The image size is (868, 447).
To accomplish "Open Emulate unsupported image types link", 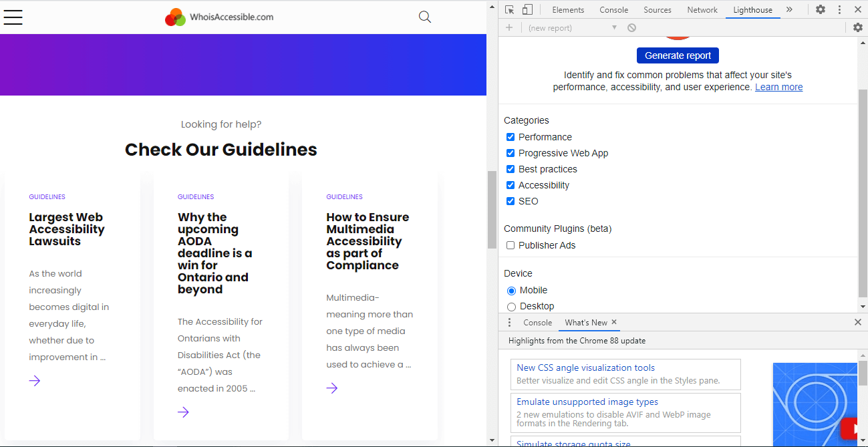I will [587, 402].
